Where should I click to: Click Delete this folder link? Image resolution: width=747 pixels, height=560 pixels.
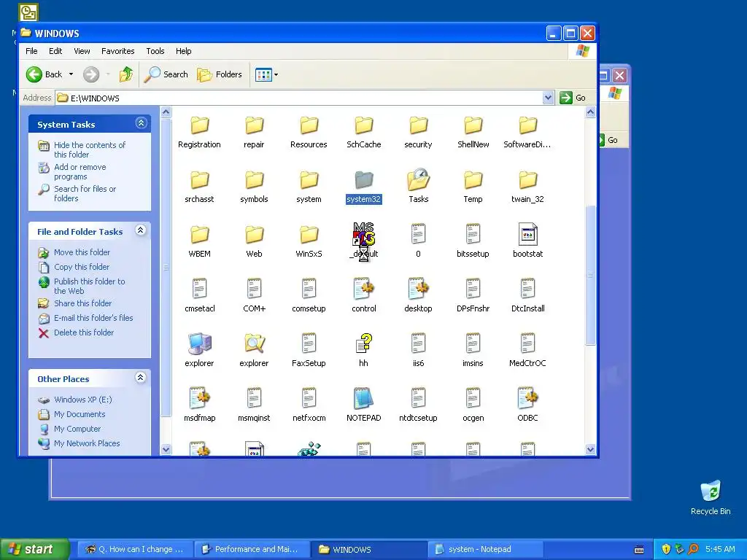coord(84,332)
